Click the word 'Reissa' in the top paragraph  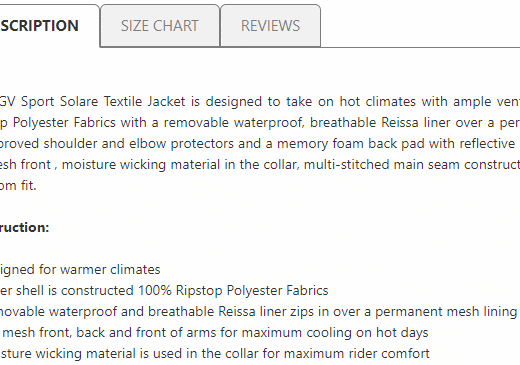point(400,123)
